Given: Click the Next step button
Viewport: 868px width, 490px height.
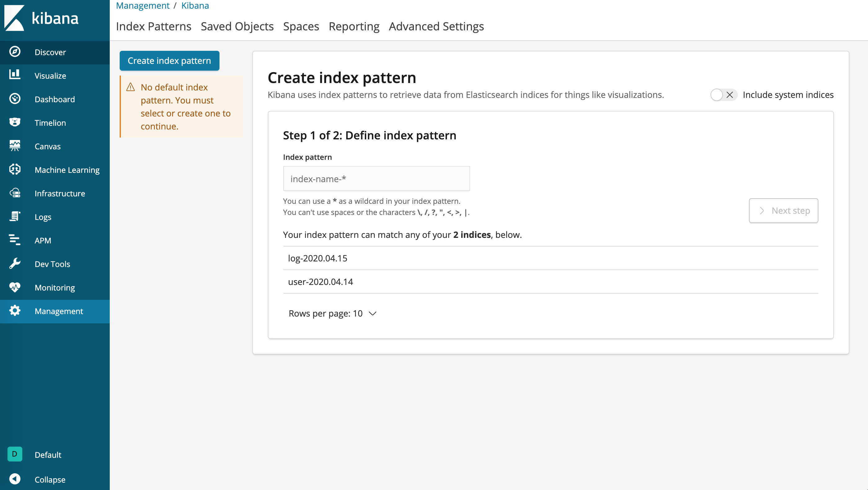Looking at the screenshot, I should click(x=783, y=211).
